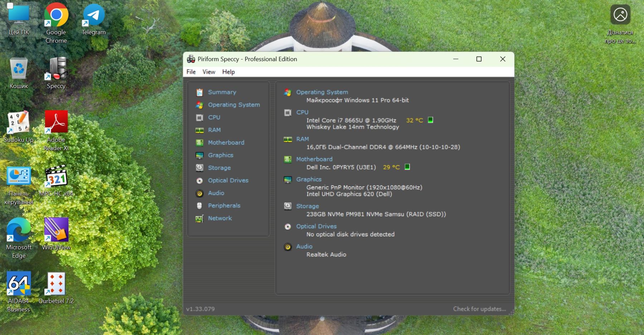Click the Audio icon in summary panel

[x=288, y=247]
